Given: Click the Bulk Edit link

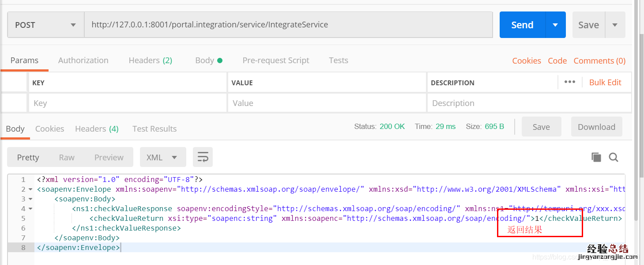Looking at the screenshot, I should tap(605, 82).
